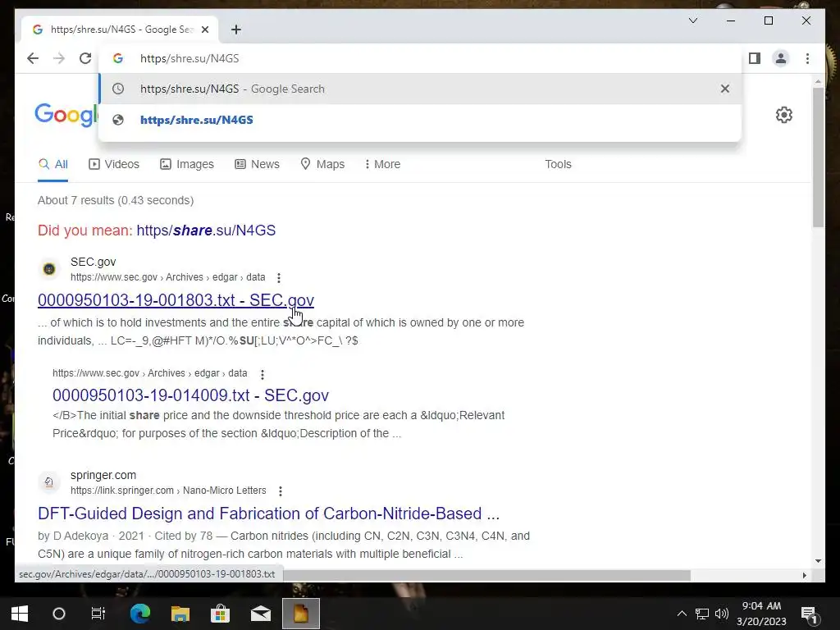Click the vertical scrollbar thumb
Image resolution: width=840 pixels, height=630 pixels.
click(818, 157)
